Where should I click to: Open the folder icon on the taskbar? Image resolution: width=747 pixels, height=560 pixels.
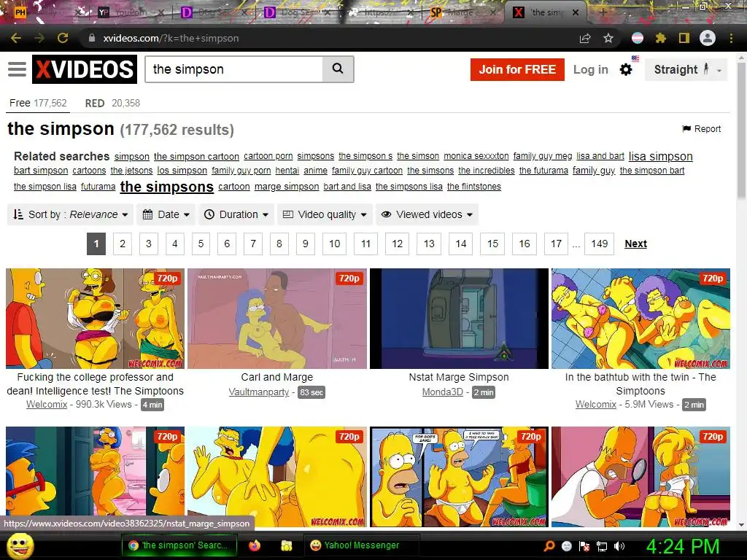click(x=286, y=545)
